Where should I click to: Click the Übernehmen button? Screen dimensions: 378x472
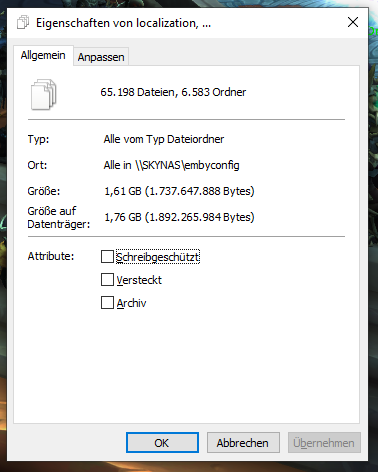coord(324,443)
